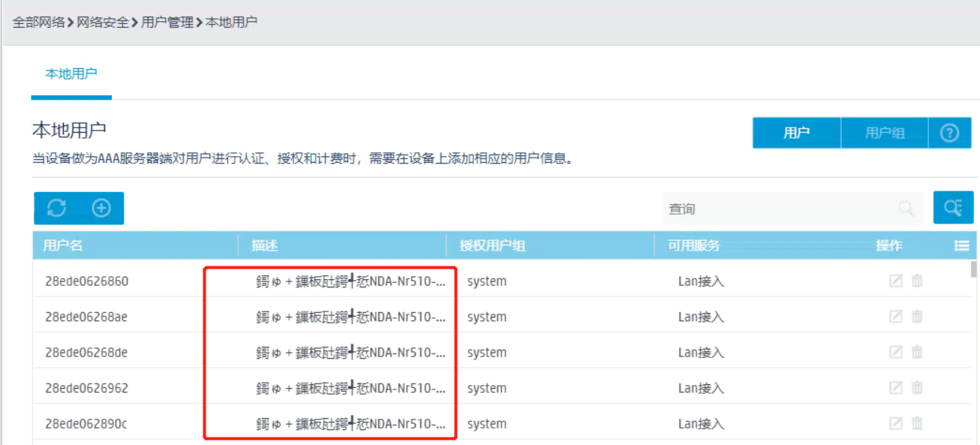Edit user 28ede062890c

[895, 424]
